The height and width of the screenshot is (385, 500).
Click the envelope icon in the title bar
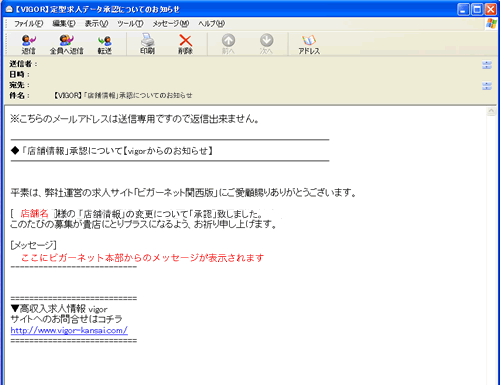[9, 9]
